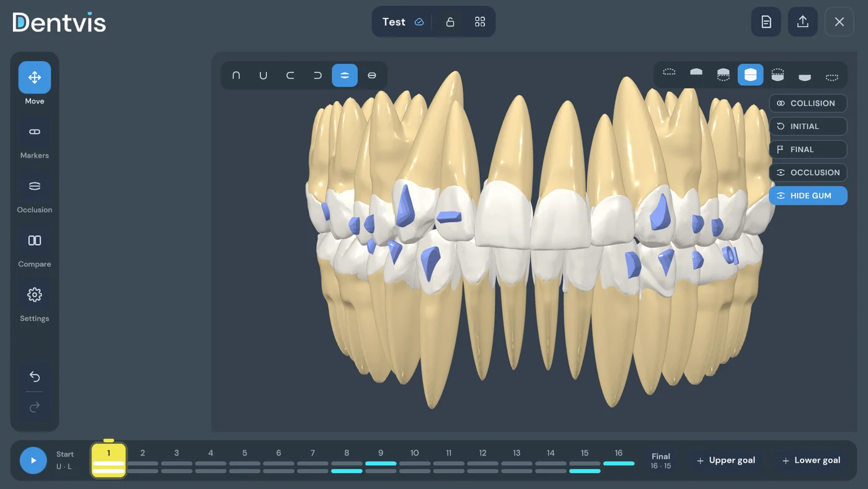The image size is (868, 489).
Task: Redo the last undone action
Action: click(35, 407)
